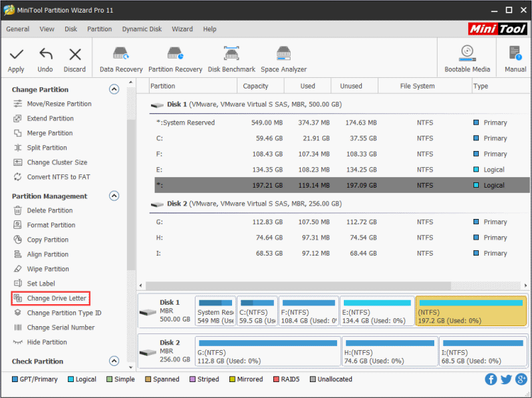Sort by Unused column header
Viewport: 532px width, 398px height.
coord(354,86)
